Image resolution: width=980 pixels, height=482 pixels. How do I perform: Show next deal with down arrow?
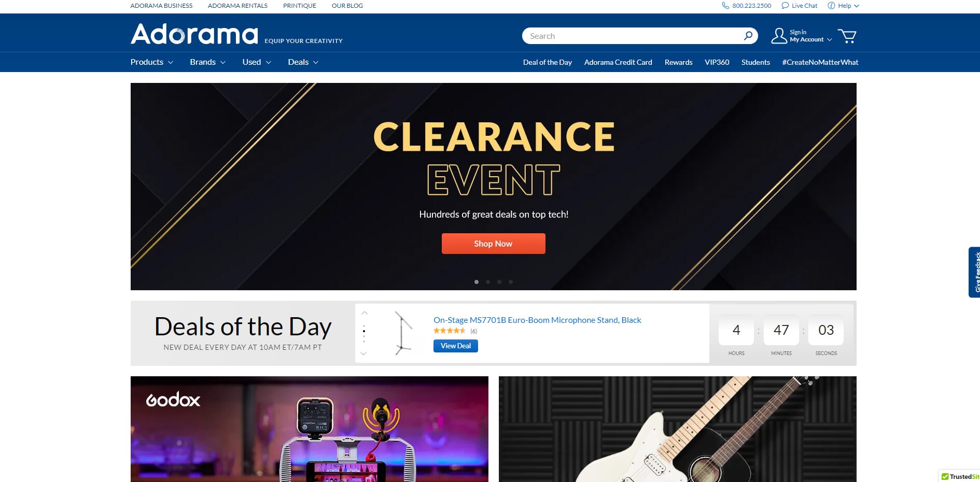pyautogui.click(x=364, y=353)
